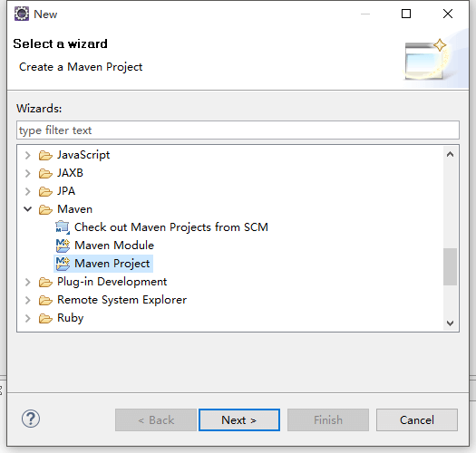476x453 pixels.
Task: Click the Maven Project wizard icon
Action: coord(63,264)
